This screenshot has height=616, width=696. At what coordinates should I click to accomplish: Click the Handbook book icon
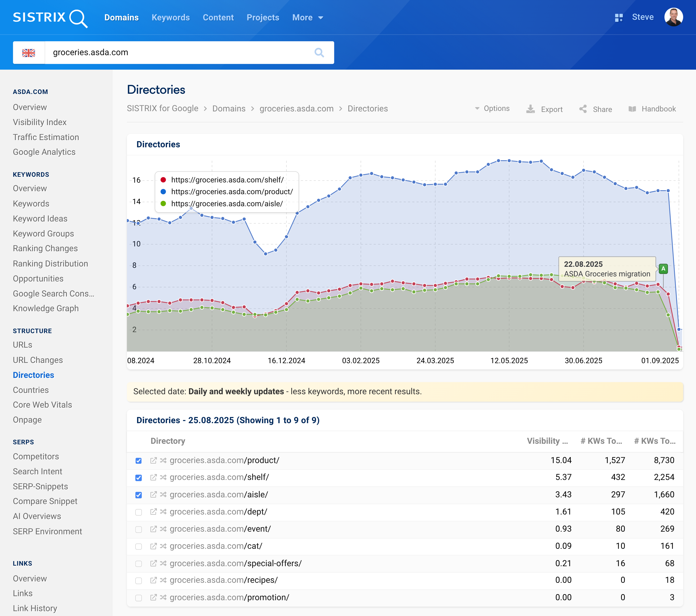click(632, 109)
